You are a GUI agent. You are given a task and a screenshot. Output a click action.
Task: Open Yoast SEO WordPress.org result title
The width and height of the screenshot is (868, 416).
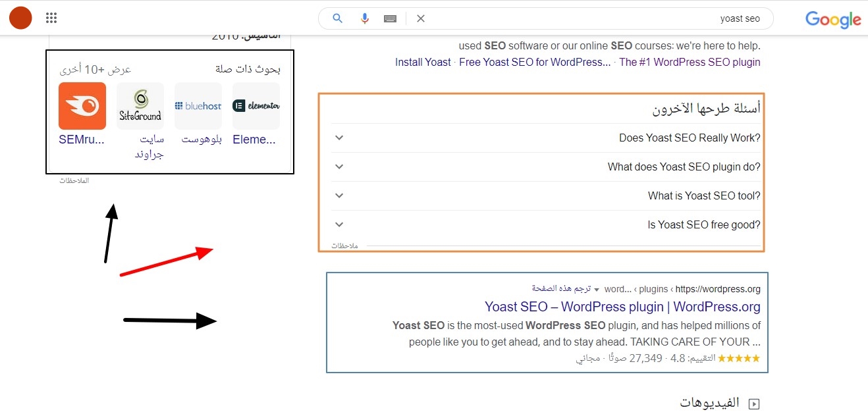click(x=622, y=307)
